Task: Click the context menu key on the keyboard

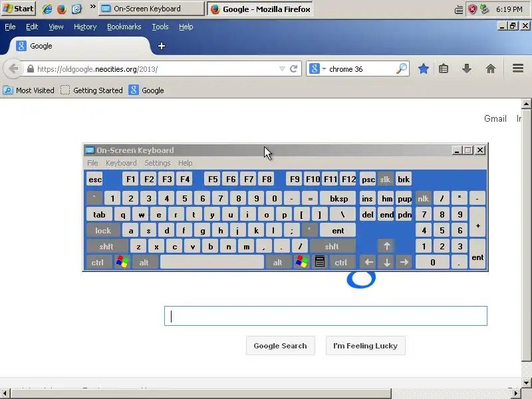Action: 320,262
